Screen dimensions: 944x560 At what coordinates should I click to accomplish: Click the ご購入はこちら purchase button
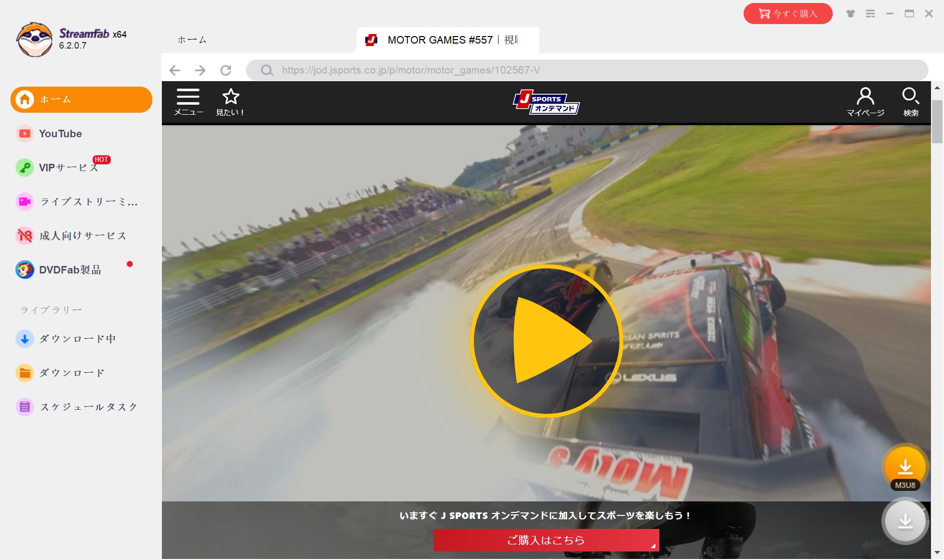[546, 540]
